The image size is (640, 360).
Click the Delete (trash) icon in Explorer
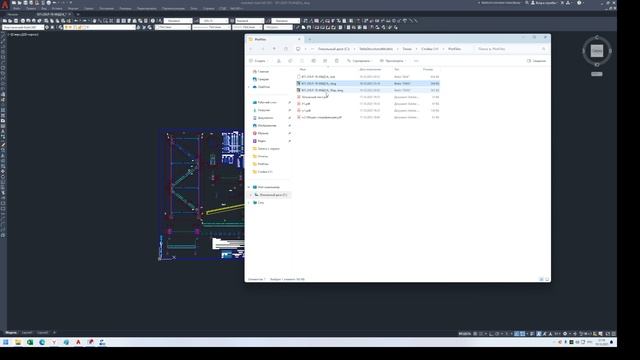(337, 61)
